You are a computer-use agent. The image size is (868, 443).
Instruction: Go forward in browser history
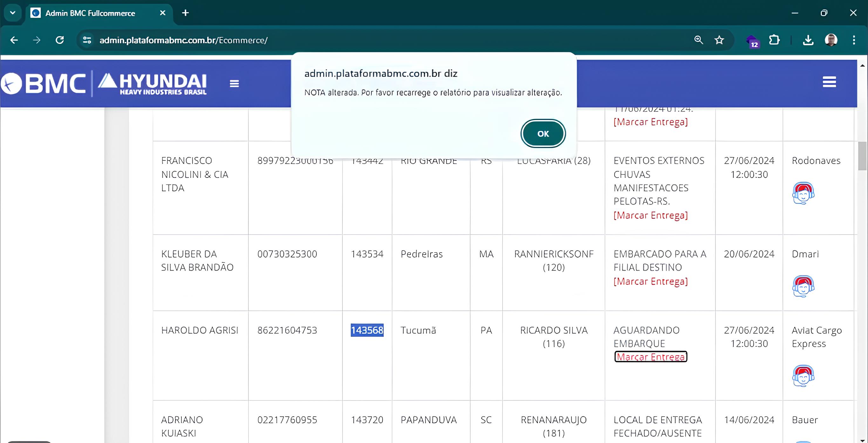tap(37, 40)
